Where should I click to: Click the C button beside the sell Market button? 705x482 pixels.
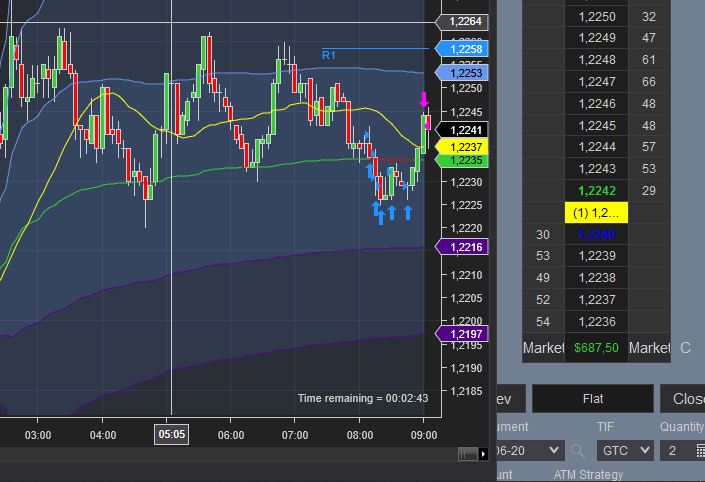pyautogui.click(x=685, y=348)
